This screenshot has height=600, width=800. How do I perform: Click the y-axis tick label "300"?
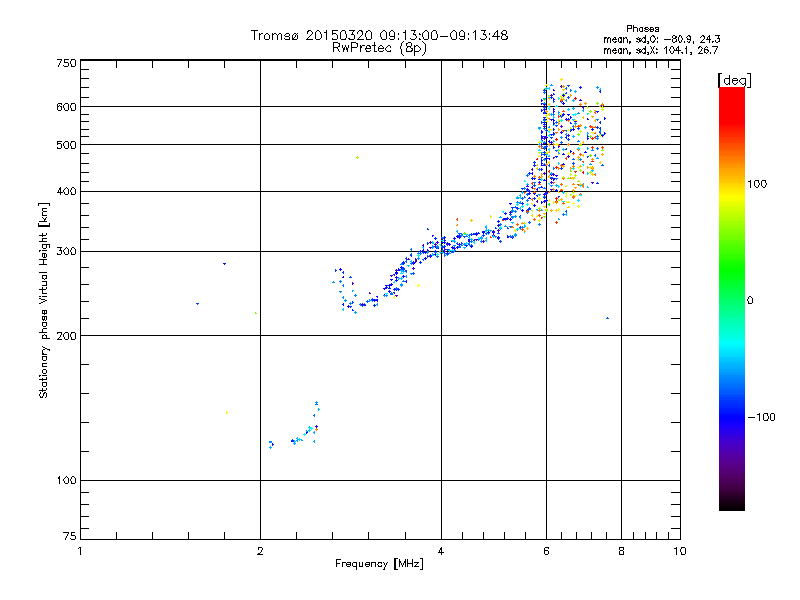point(66,252)
